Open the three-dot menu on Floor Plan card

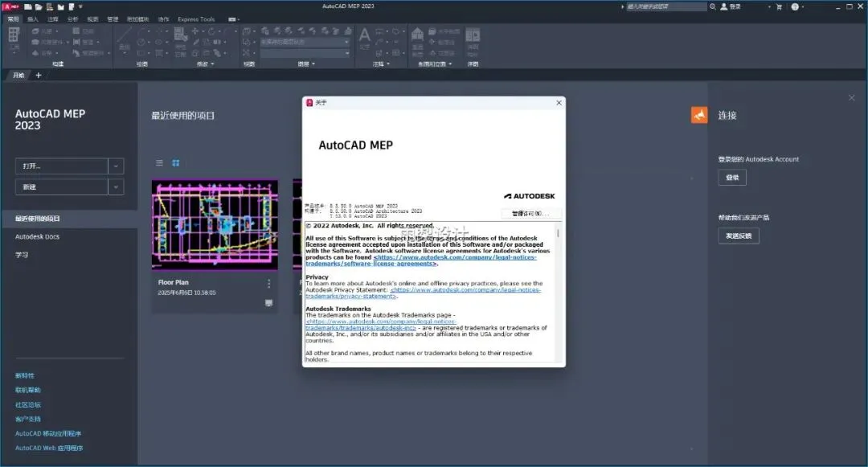click(269, 283)
